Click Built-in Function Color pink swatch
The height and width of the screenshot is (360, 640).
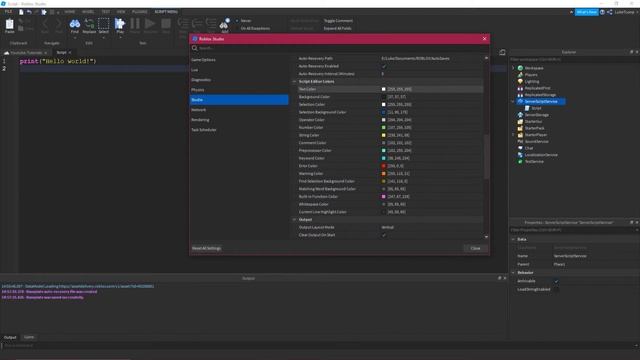tap(384, 197)
